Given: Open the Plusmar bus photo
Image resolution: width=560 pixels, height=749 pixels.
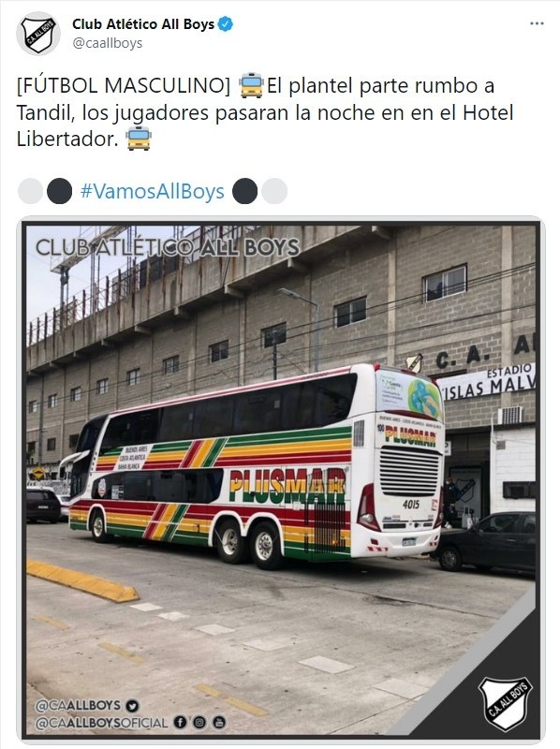Looking at the screenshot, I should [281, 479].
